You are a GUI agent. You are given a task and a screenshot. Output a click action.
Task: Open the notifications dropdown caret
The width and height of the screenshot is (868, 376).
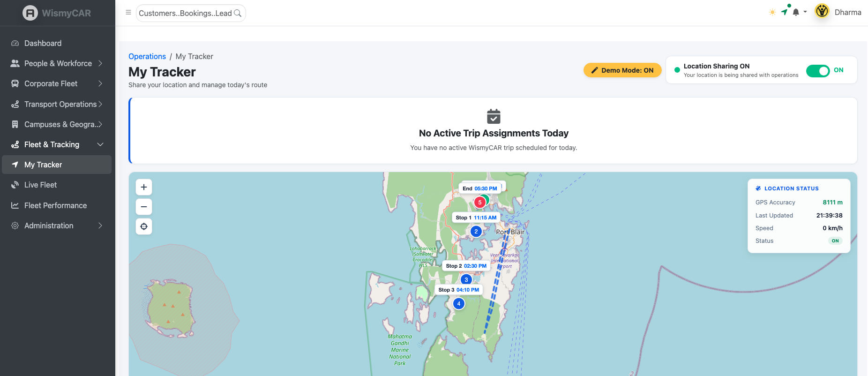pyautogui.click(x=805, y=12)
